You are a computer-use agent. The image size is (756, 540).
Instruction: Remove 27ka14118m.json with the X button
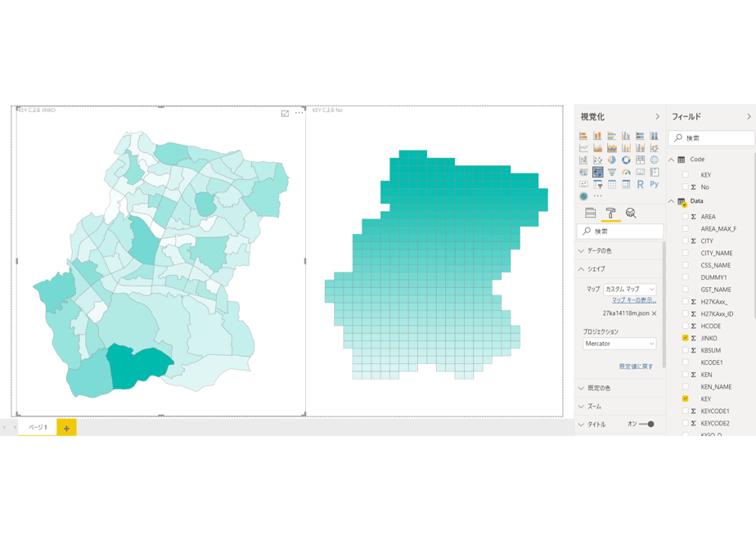coord(655,313)
